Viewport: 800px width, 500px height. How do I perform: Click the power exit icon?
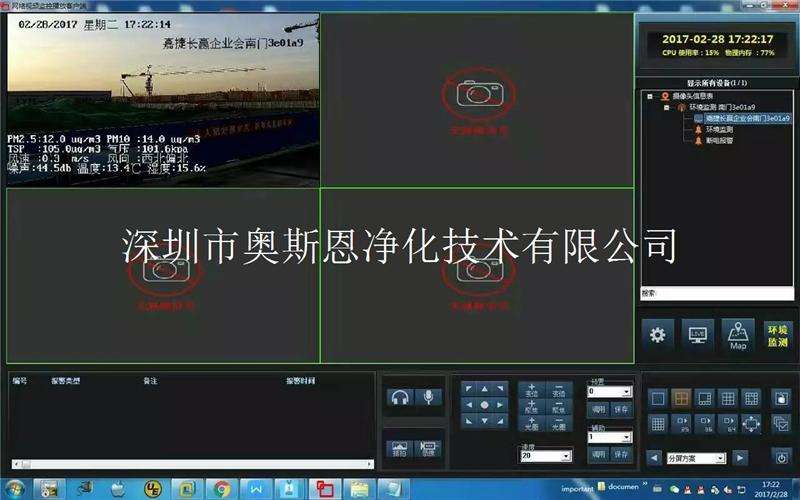pos(781,458)
